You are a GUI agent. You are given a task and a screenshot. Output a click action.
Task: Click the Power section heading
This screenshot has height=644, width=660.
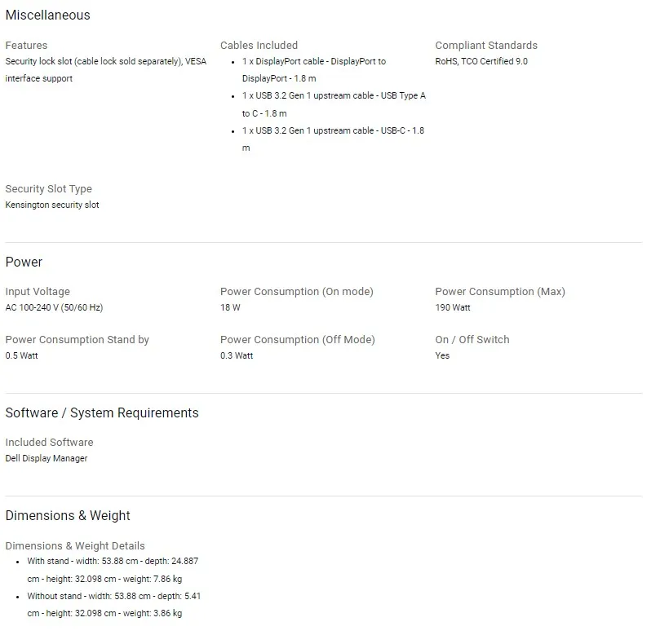click(24, 262)
